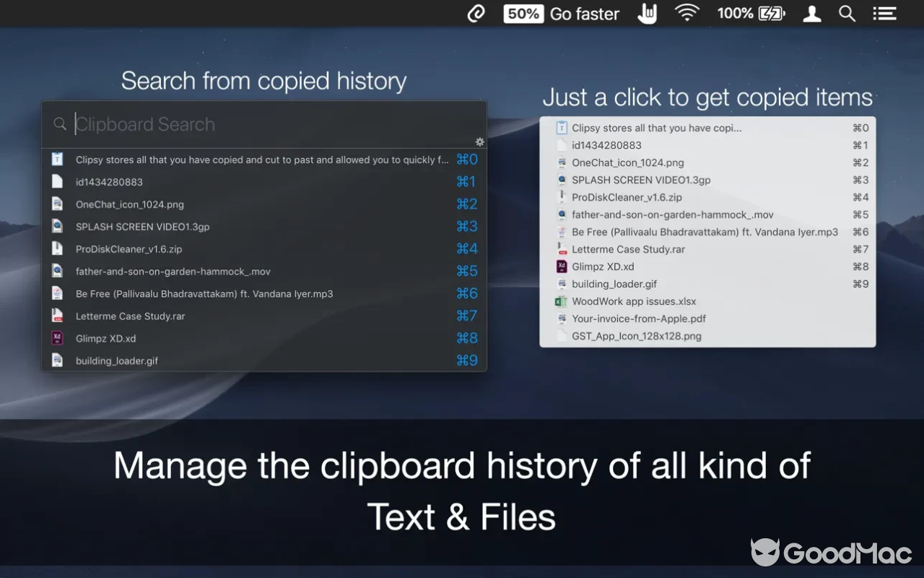
Task: Click the Letterme Case Study.rar archive icon
Action: [58, 316]
